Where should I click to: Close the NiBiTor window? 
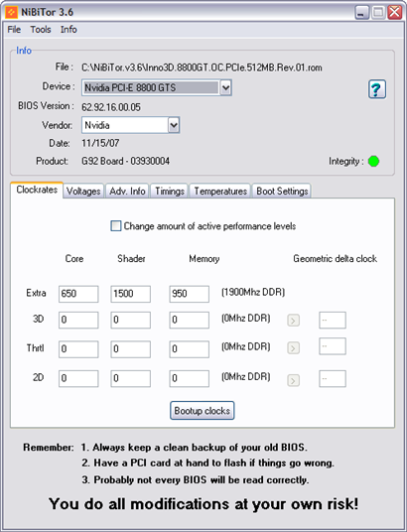tap(395, 12)
